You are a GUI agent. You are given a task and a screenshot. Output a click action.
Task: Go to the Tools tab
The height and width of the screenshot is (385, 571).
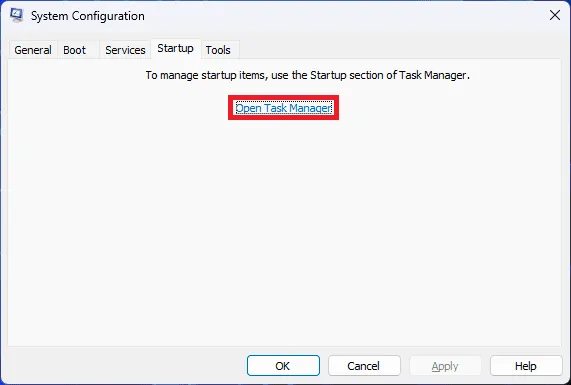click(218, 50)
